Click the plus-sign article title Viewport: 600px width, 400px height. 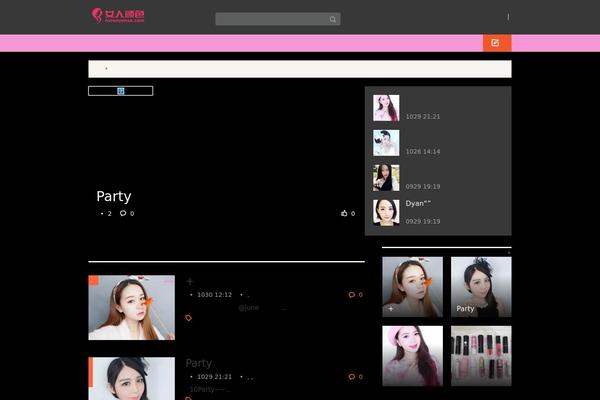[x=190, y=282]
